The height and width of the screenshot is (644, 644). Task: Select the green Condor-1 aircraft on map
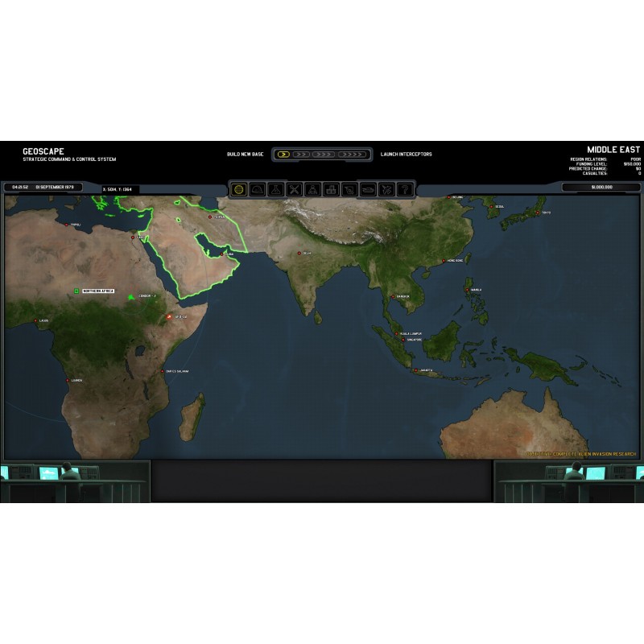coord(131,297)
